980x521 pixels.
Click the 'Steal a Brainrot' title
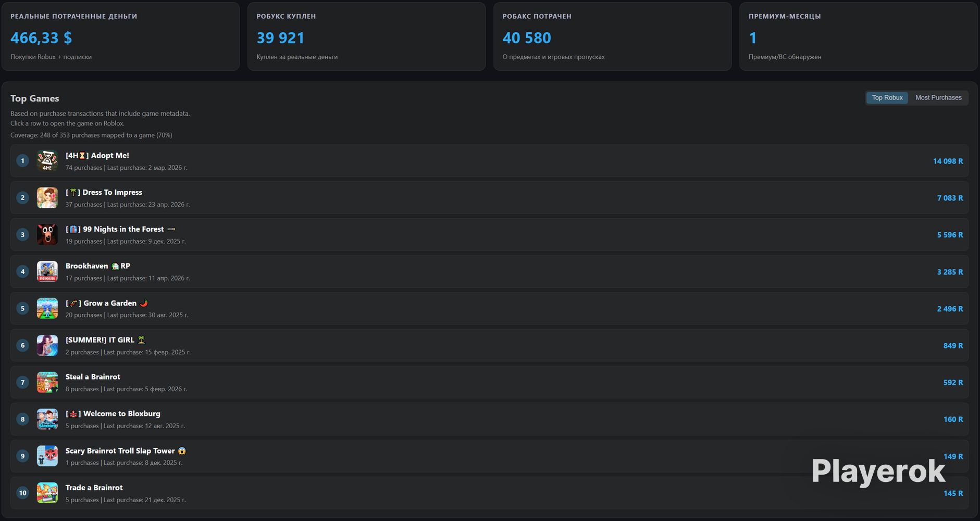coord(93,377)
